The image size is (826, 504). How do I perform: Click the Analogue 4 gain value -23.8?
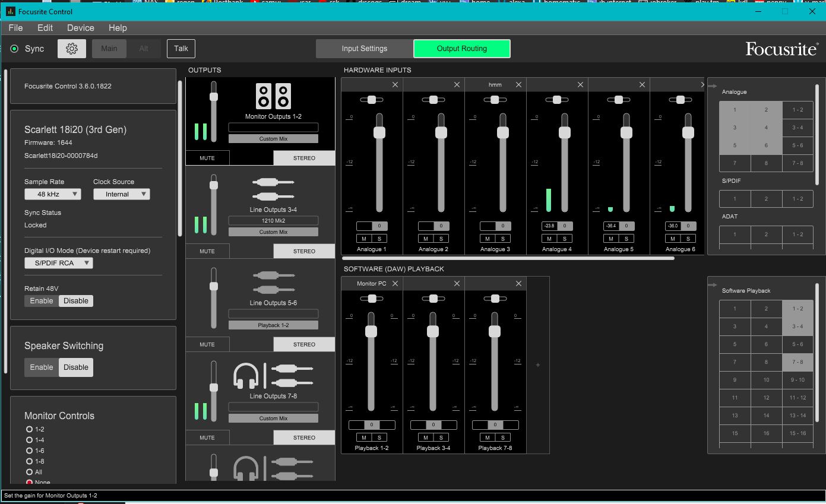(549, 226)
